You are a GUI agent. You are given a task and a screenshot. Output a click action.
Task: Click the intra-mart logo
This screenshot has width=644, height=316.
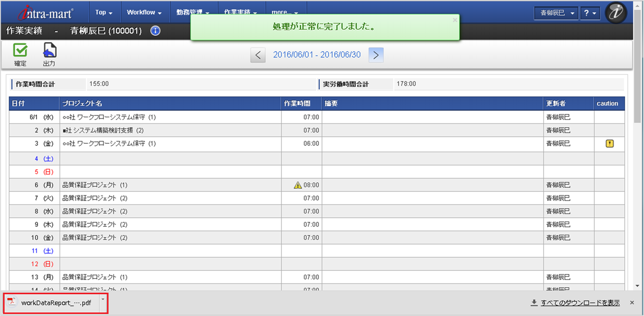[46, 12]
